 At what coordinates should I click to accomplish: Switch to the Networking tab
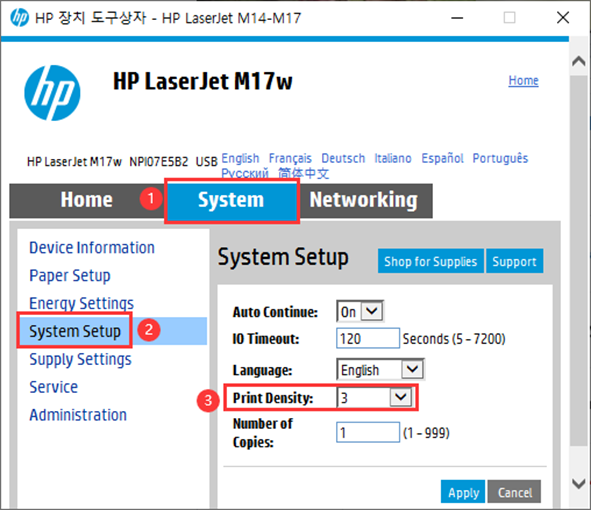tap(364, 200)
